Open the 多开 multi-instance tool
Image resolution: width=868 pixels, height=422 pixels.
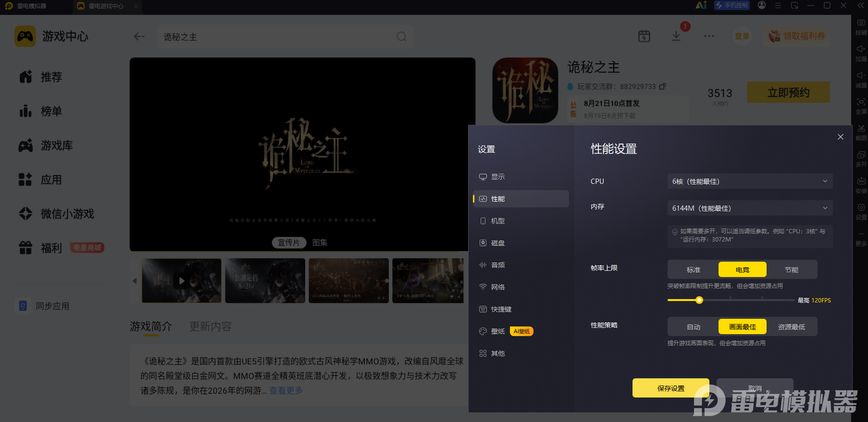[x=861, y=159]
